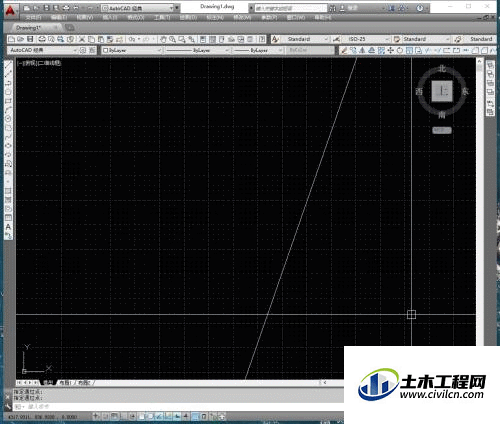
Task: Toggle Snap Mode in status bar
Action: pos(105,416)
